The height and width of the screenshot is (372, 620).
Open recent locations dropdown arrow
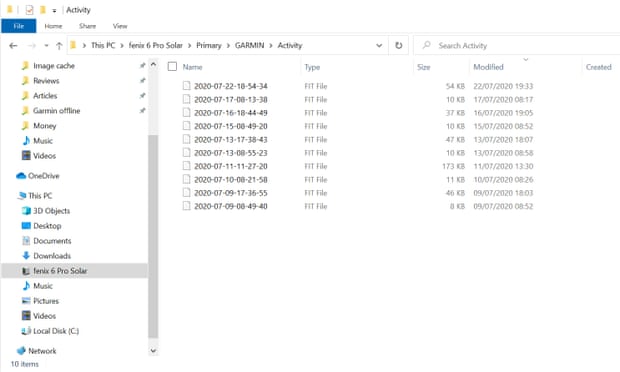[x=46, y=45]
